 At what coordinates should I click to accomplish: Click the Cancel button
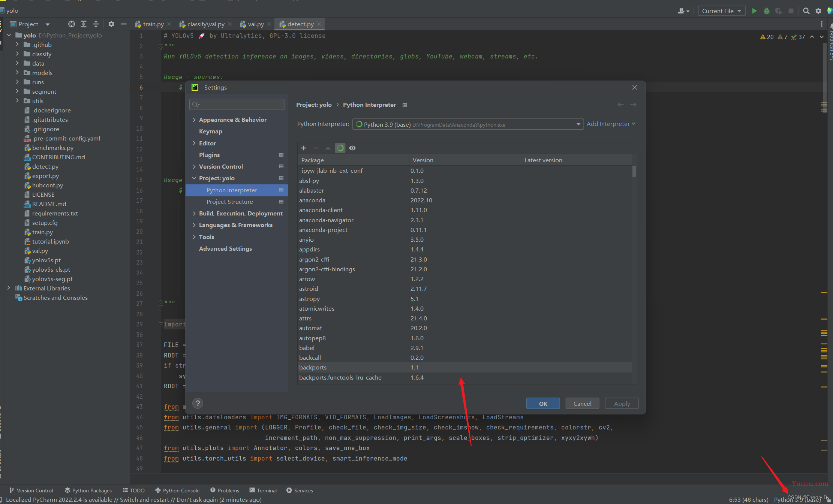pos(582,403)
